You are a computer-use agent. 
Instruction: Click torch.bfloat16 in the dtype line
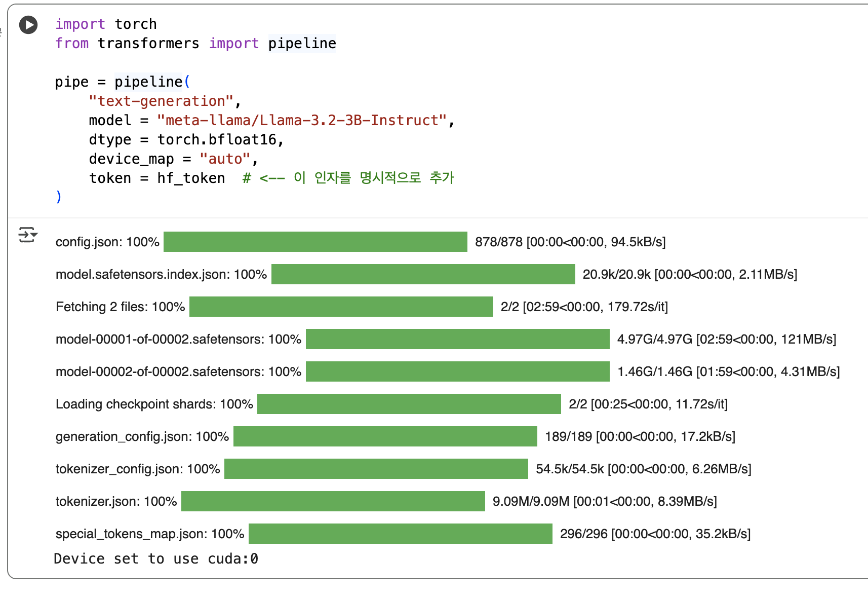(217, 139)
